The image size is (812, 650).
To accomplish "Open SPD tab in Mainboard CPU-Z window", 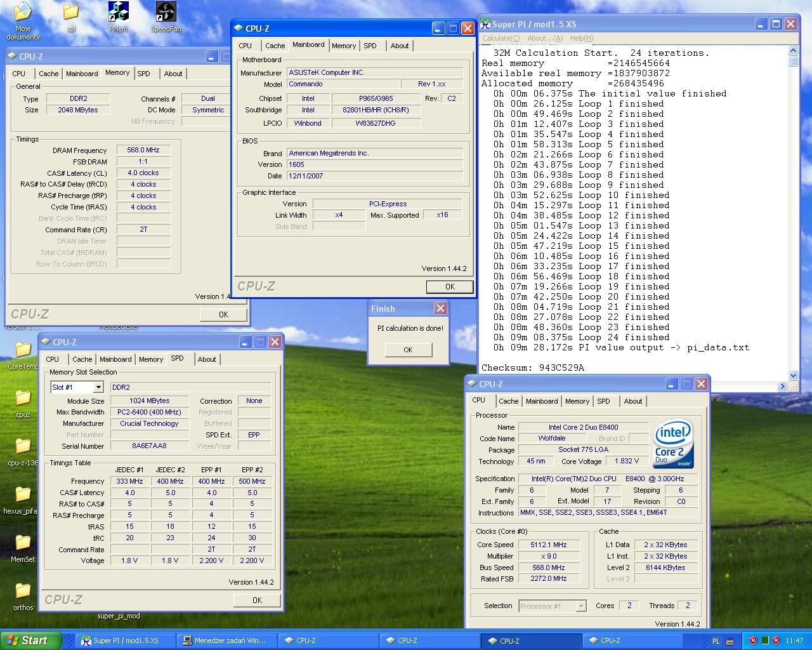I will (370, 46).
